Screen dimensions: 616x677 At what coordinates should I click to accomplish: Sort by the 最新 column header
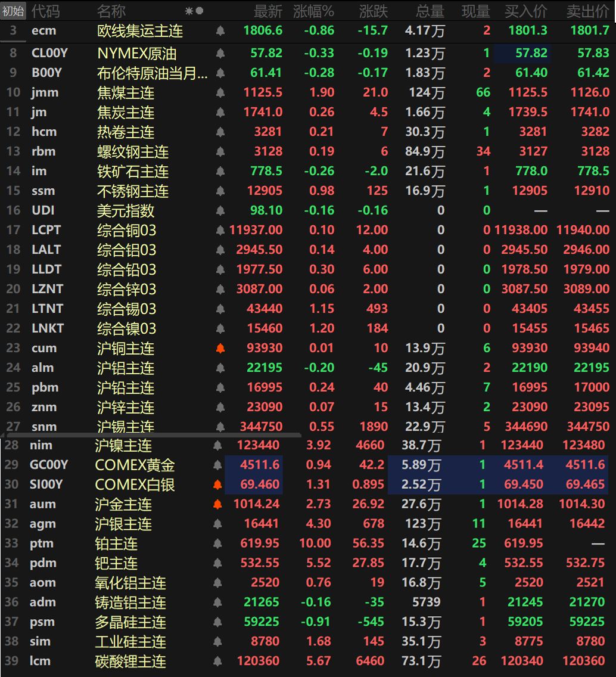(x=267, y=11)
